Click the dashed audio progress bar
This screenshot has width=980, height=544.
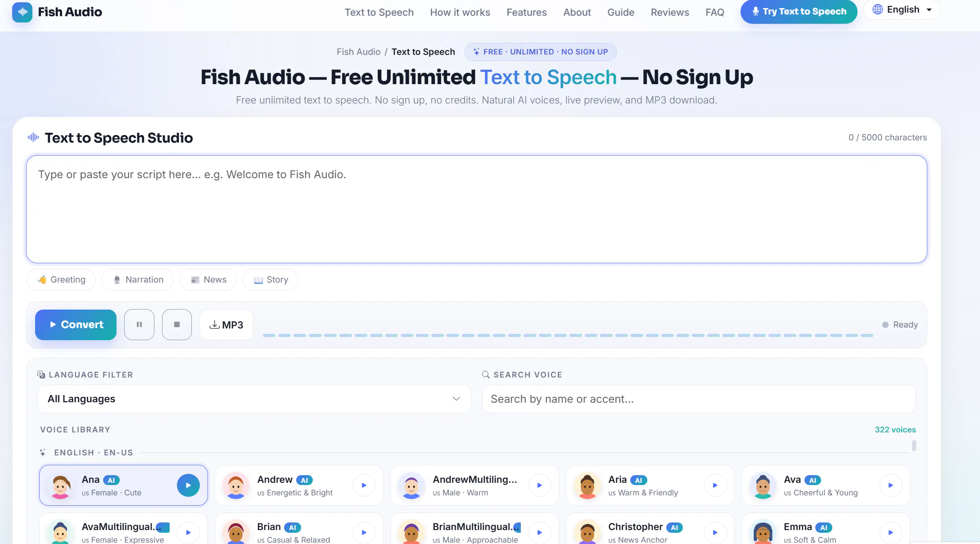point(568,335)
